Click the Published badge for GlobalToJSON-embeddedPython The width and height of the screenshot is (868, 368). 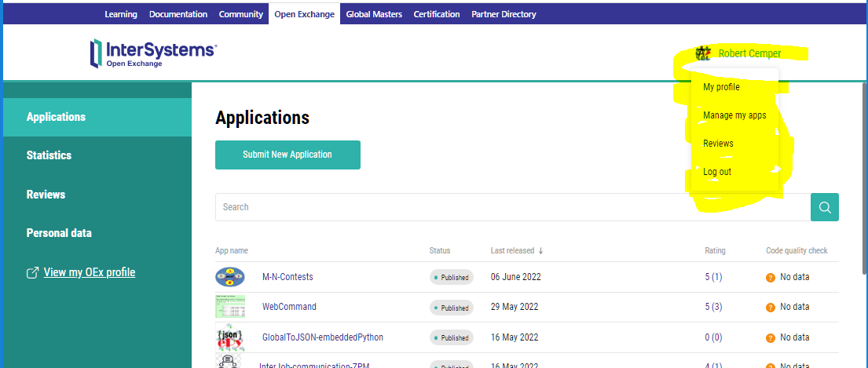452,337
